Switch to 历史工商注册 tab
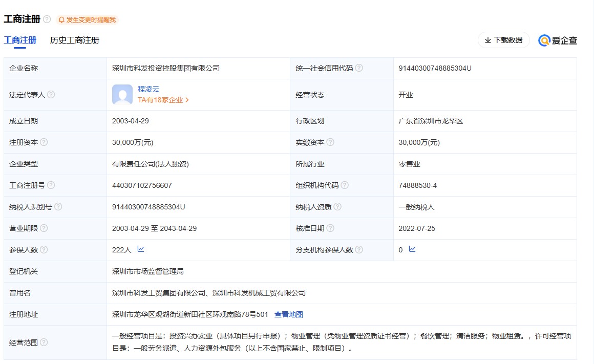Image resolution: width=594 pixels, height=364 pixels. [x=75, y=40]
